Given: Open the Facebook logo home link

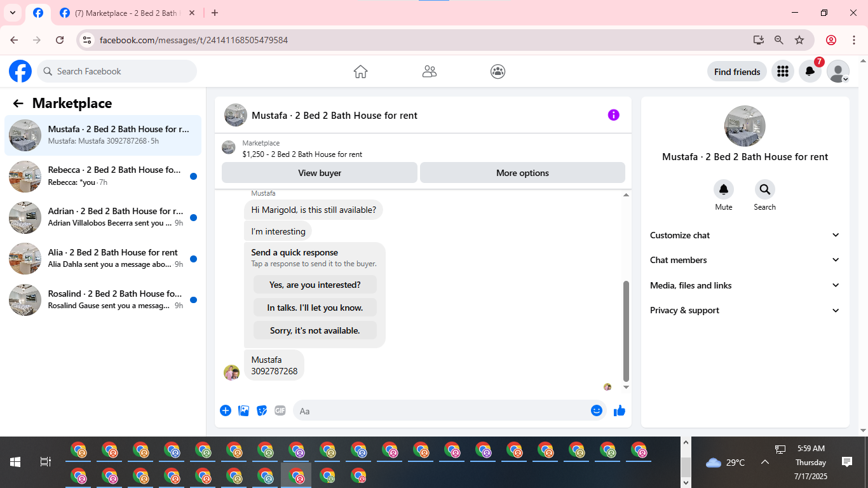Looking at the screenshot, I should (x=20, y=71).
